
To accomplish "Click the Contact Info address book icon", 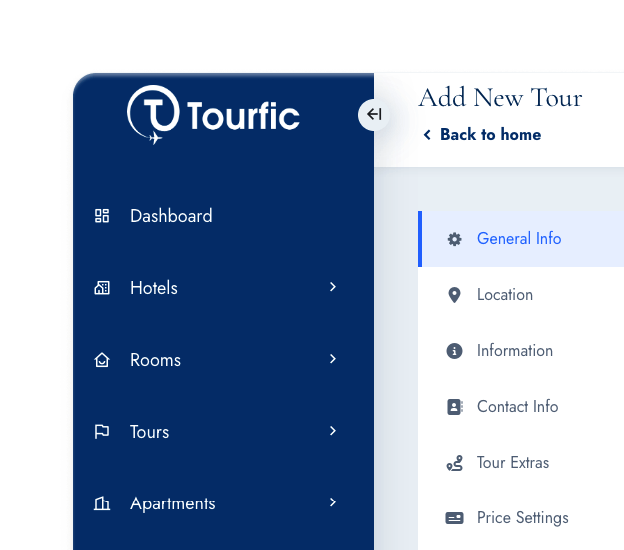I will coord(455,407).
